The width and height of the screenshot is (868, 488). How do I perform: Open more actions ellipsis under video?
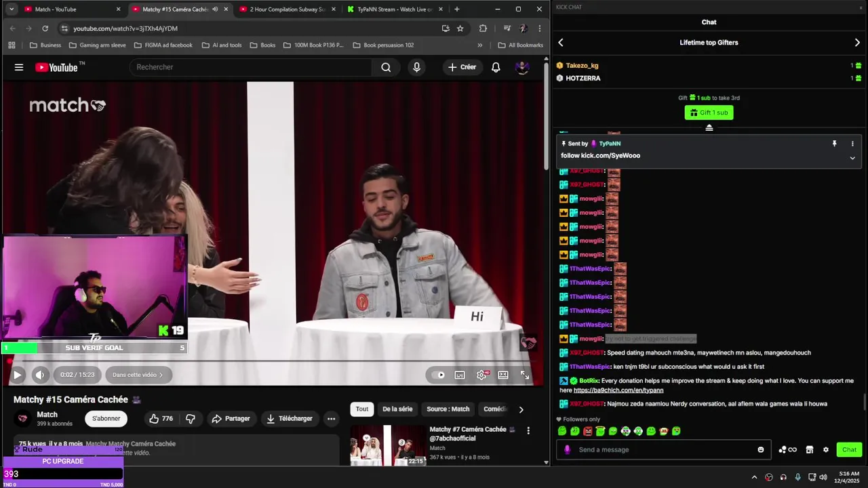click(331, 419)
